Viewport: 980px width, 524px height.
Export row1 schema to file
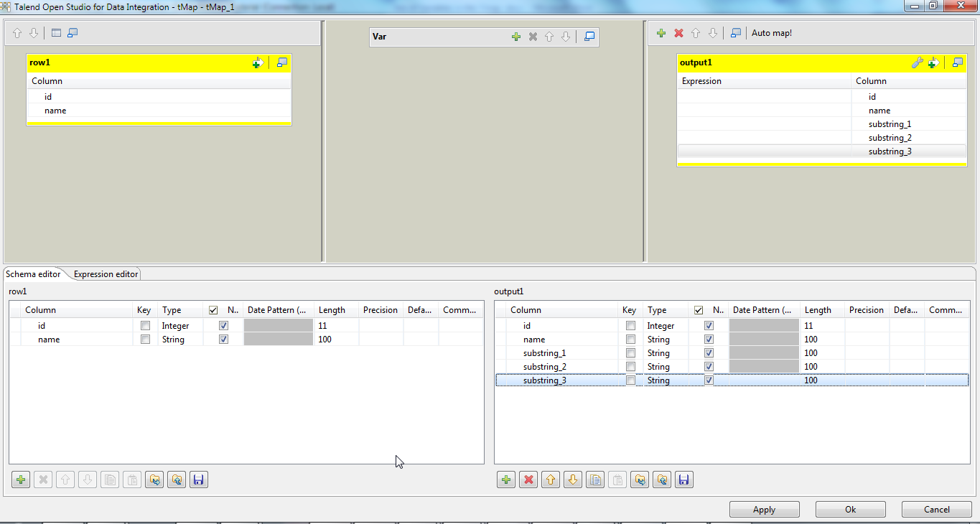[177, 480]
